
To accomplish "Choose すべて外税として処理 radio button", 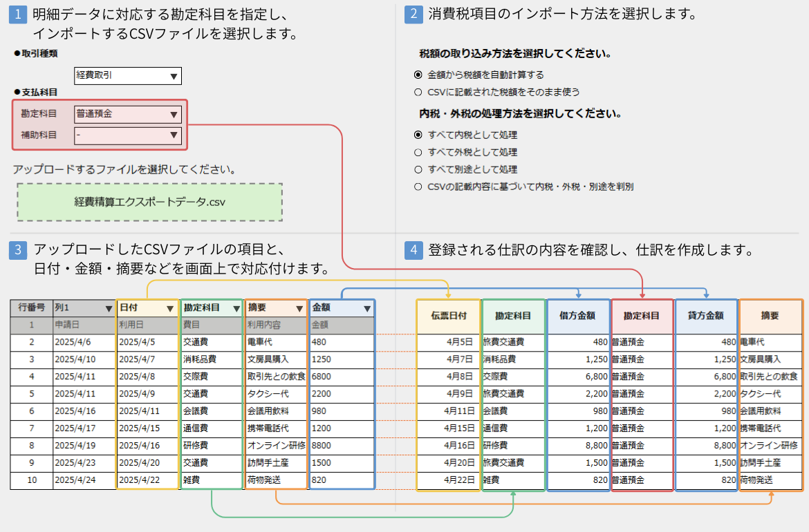I will 418,152.
